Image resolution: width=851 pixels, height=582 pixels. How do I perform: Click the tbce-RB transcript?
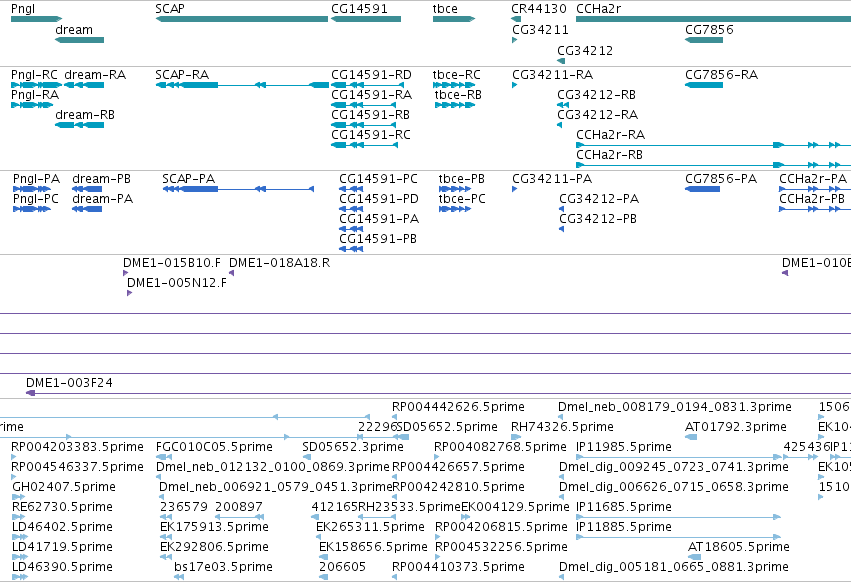[x=455, y=105]
